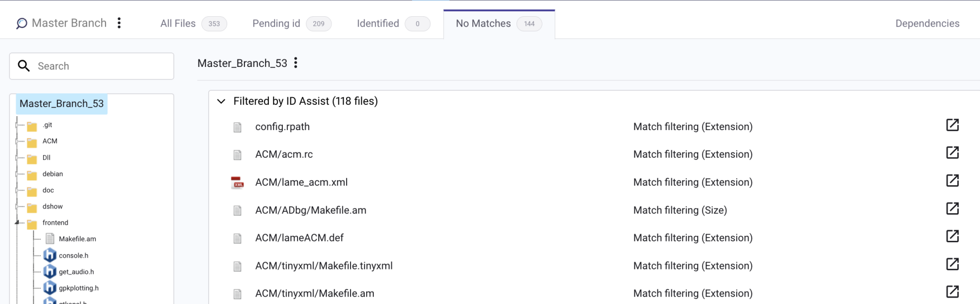Click the 353 count badge
This screenshot has height=304, width=980.
(214, 24)
